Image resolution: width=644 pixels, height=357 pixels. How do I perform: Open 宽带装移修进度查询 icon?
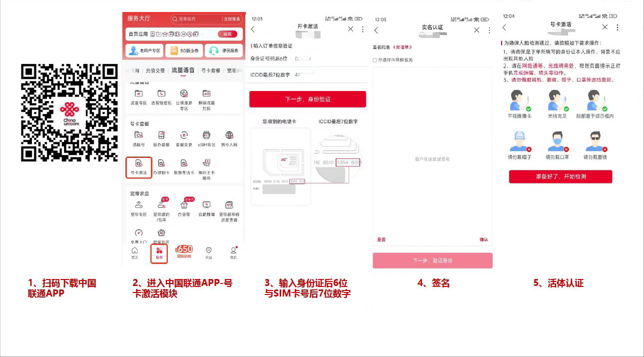pyautogui.click(x=229, y=204)
